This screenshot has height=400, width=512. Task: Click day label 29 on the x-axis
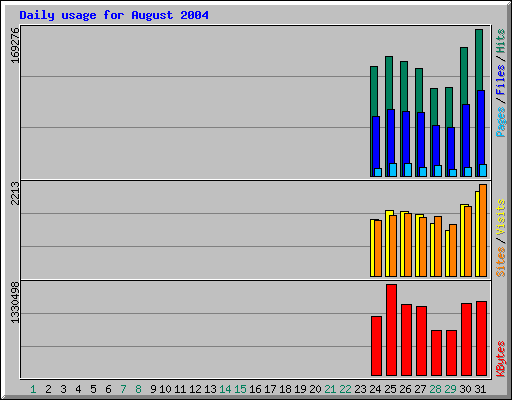(450, 389)
